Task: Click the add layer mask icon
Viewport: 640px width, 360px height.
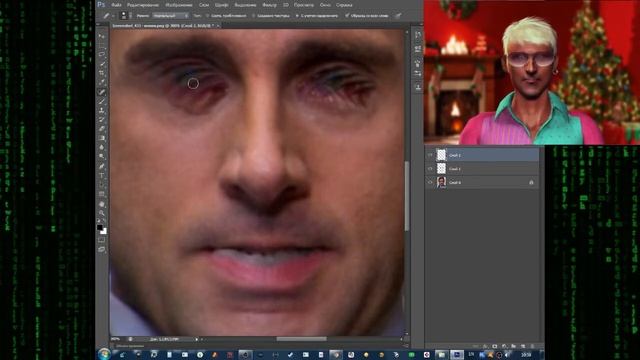Action: (495, 346)
